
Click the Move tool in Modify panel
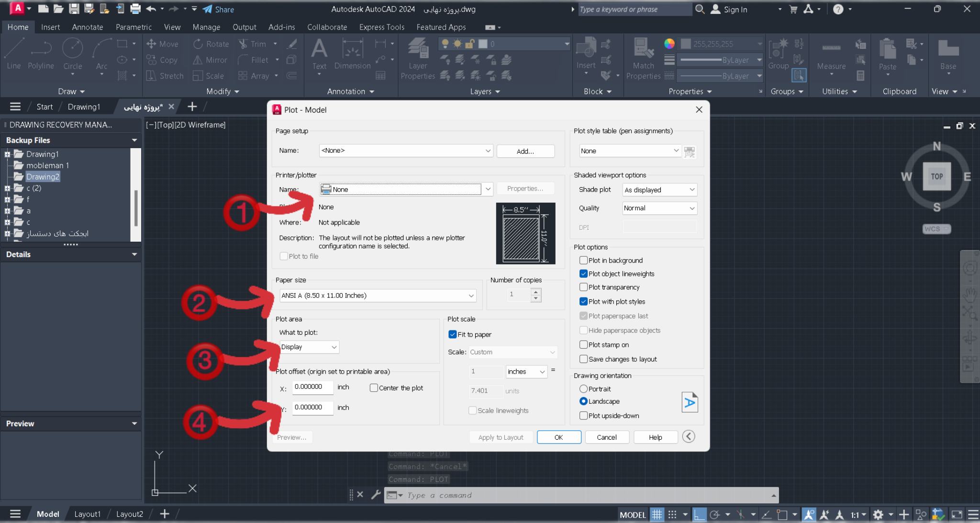pos(163,44)
